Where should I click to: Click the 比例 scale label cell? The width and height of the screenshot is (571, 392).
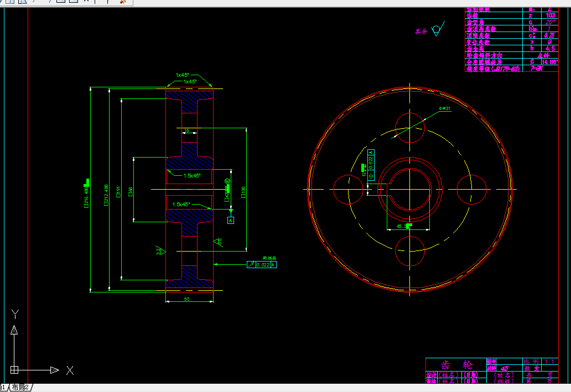(531, 362)
